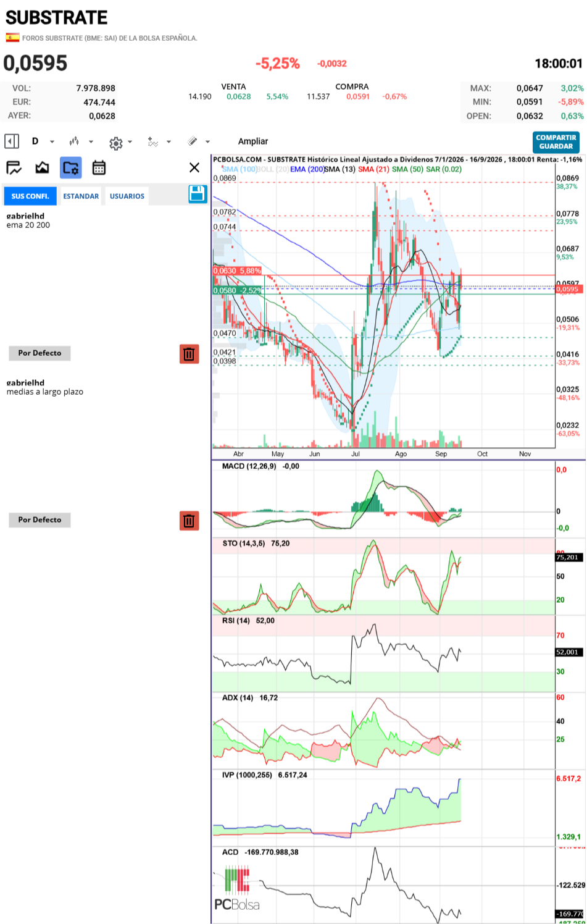
Task: Open the area chart panel icon
Action: [42, 167]
